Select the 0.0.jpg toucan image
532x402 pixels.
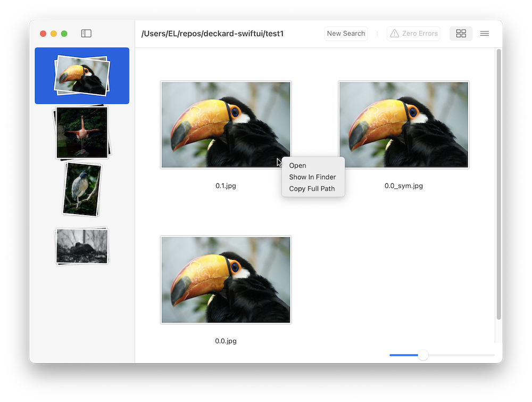tap(226, 280)
